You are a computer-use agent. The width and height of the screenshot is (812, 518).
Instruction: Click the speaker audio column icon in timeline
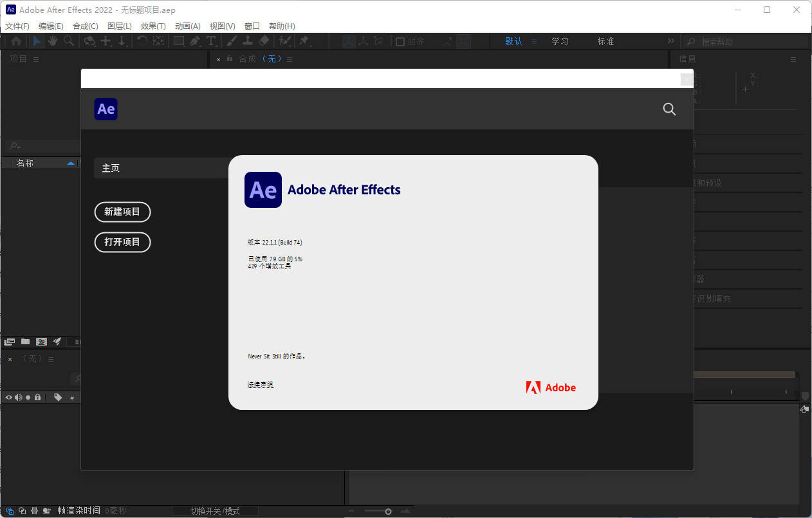pos(18,398)
